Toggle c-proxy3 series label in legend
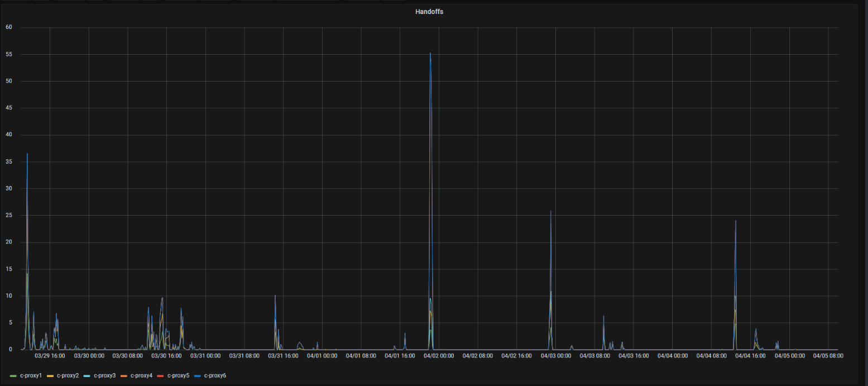 [x=104, y=375]
